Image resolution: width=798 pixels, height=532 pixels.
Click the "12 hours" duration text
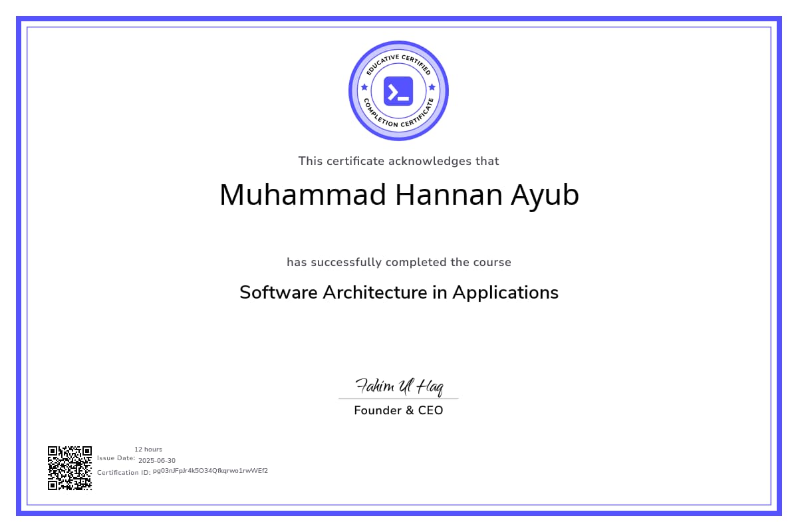148,450
